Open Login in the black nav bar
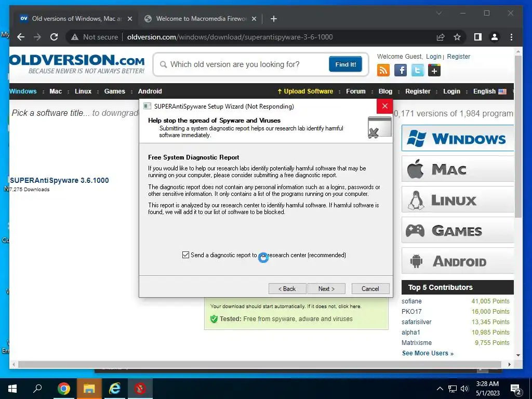The image size is (532, 399). 451,91
